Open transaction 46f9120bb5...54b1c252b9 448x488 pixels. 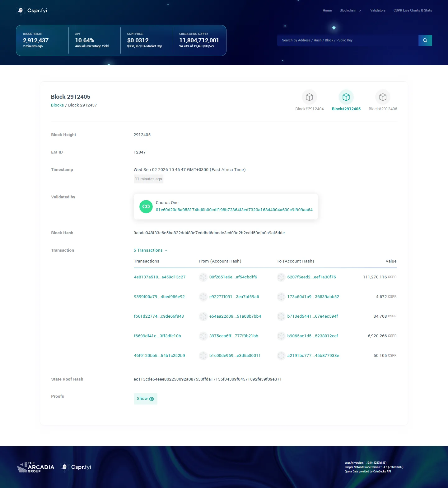[x=159, y=356]
